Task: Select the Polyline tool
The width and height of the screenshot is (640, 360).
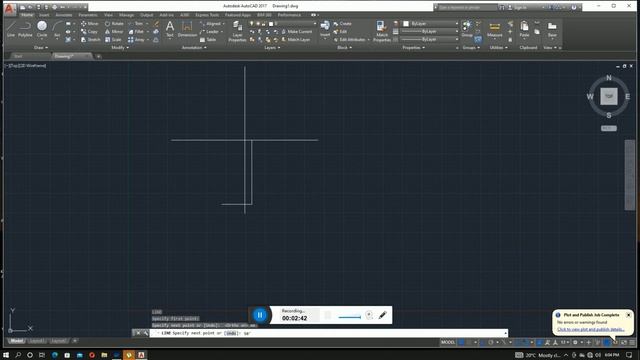Action: coord(25,29)
